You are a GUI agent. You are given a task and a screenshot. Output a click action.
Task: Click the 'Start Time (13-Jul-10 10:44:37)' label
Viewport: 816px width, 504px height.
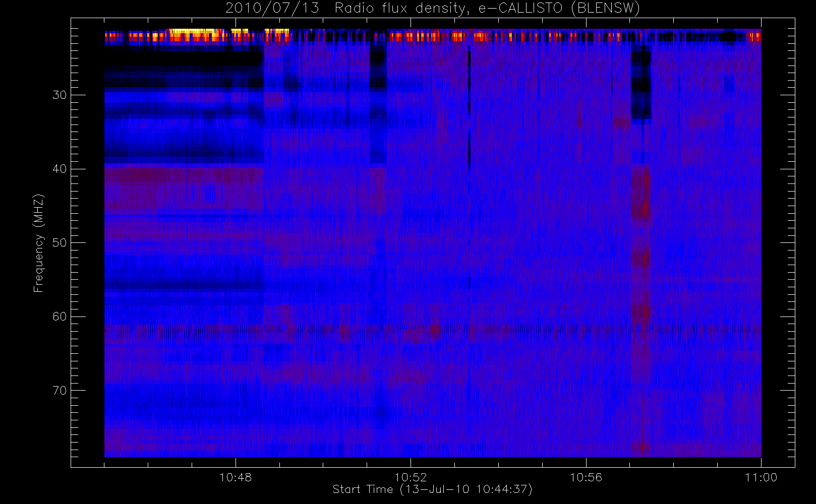(x=433, y=489)
